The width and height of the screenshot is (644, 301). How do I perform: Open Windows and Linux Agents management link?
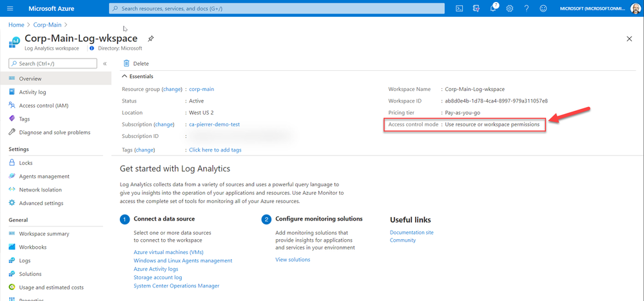tap(183, 260)
